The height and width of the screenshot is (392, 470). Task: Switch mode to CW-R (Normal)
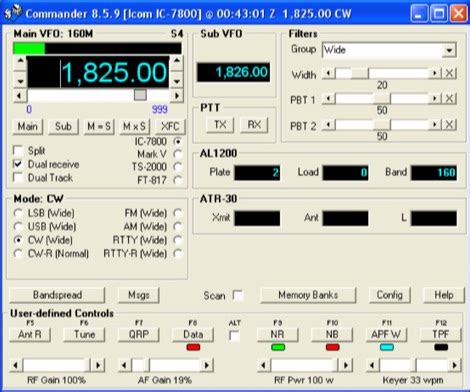18,254
